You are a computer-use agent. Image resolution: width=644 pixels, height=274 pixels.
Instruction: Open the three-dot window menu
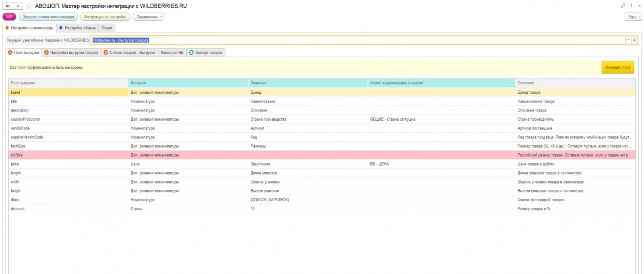tap(631, 6)
